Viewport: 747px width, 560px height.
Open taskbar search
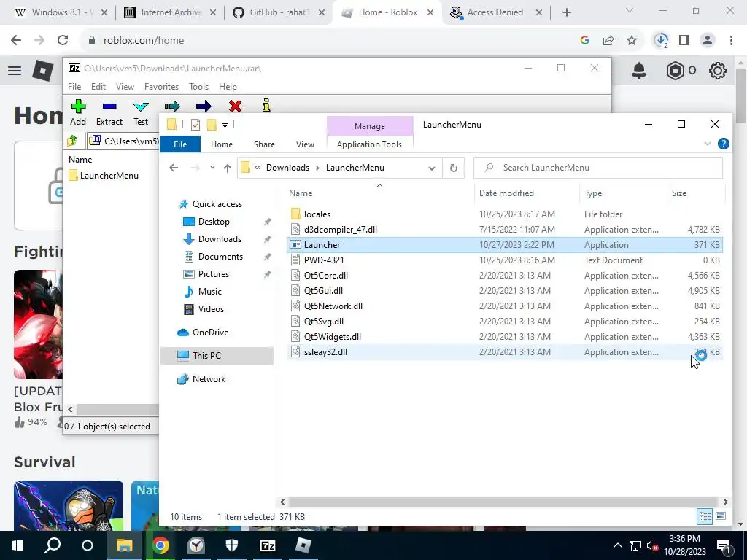(53, 545)
